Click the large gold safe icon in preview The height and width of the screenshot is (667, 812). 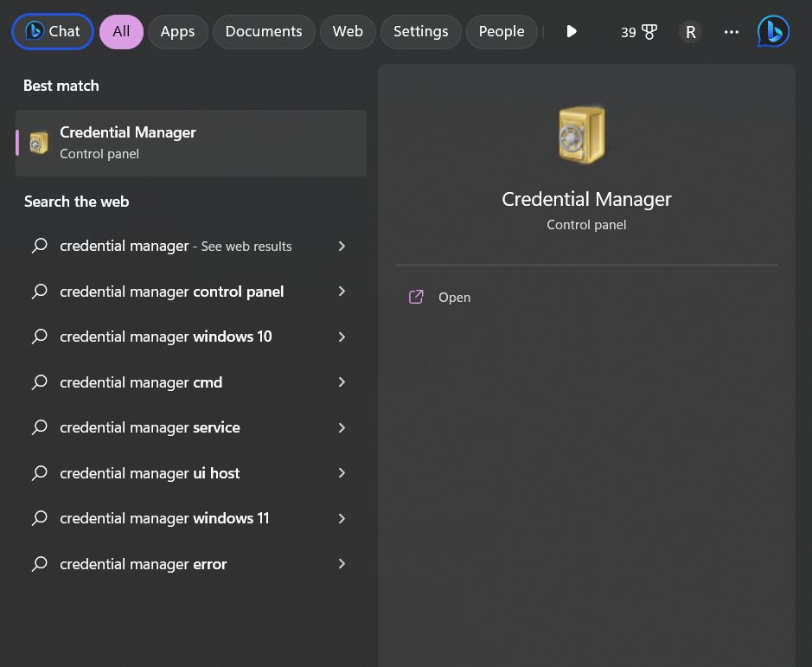(582, 135)
